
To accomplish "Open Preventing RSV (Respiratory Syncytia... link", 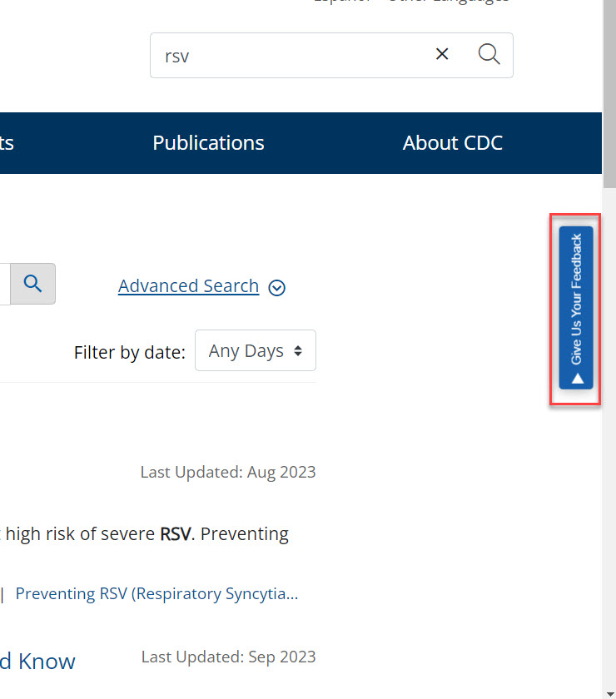I will point(156,594).
